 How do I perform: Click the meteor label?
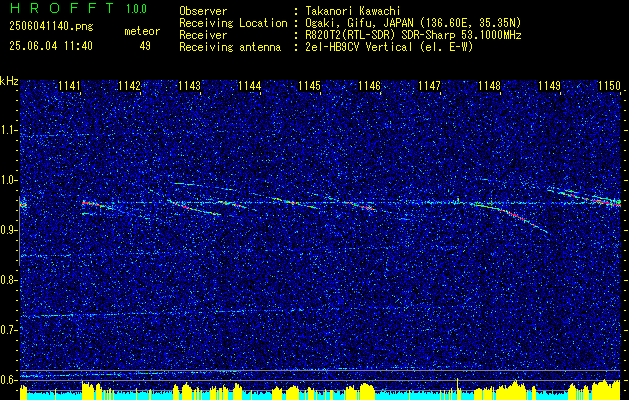(142, 31)
